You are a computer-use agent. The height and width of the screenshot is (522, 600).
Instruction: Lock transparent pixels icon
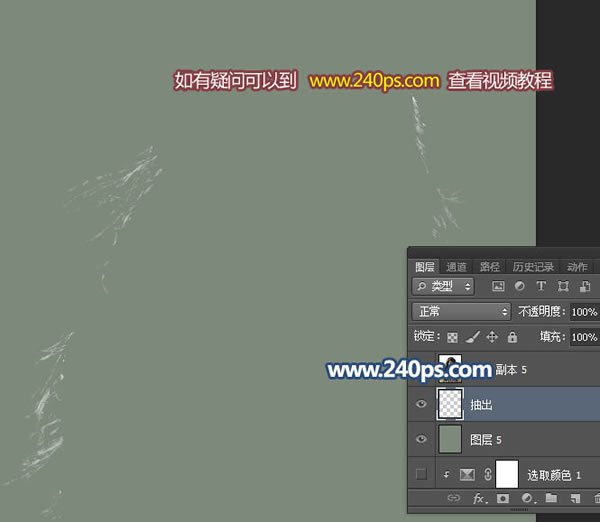pyautogui.click(x=452, y=337)
